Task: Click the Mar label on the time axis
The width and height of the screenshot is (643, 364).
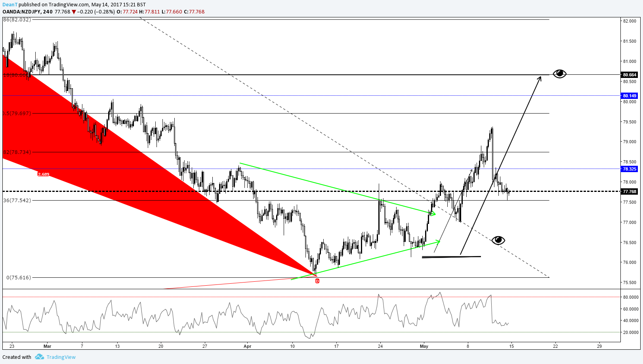Action: coord(48,346)
